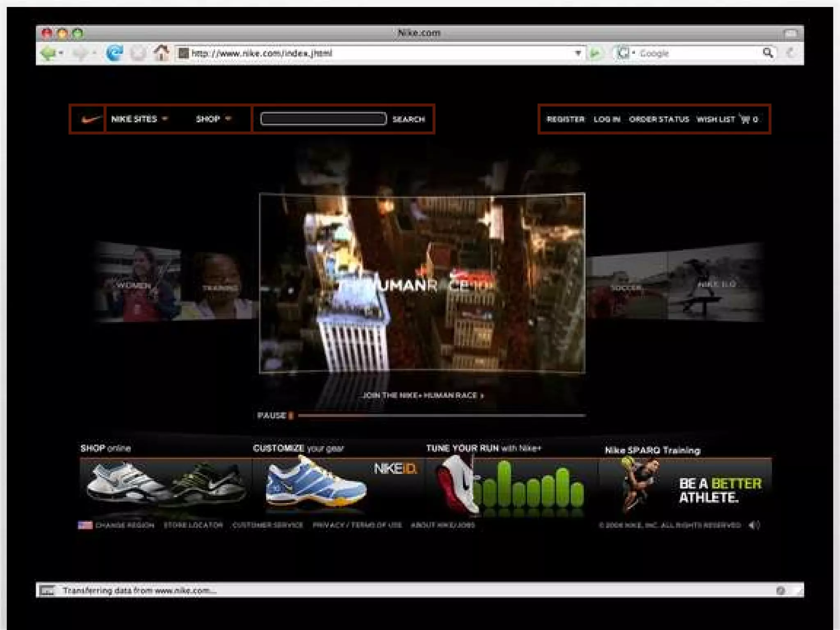This screenshot has width=840, height=630.
Task: Click the browser home icon
Action: [161, 53]
